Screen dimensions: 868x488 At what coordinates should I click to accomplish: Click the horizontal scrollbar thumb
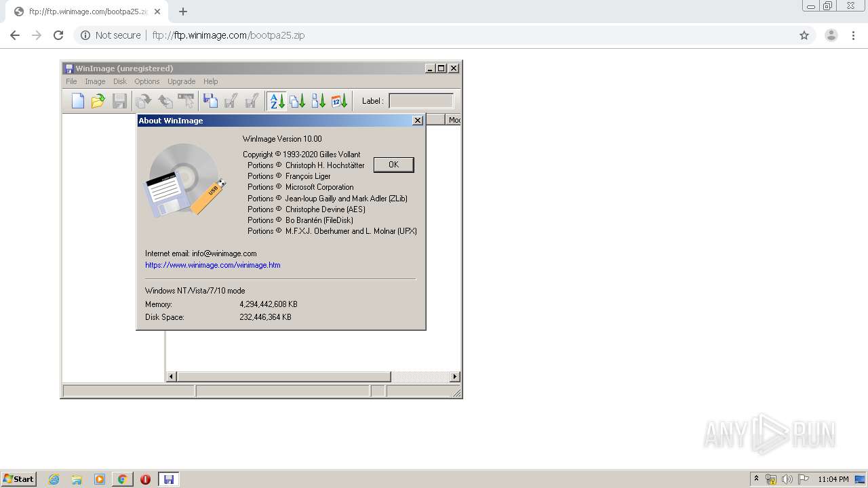[x=283, y=376]
